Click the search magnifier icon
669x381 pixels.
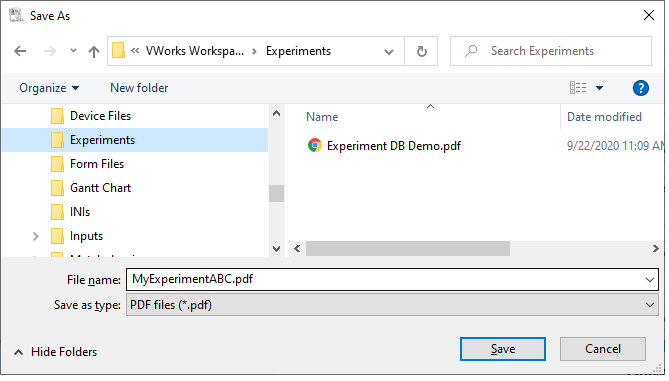click(x=471, y=51)
